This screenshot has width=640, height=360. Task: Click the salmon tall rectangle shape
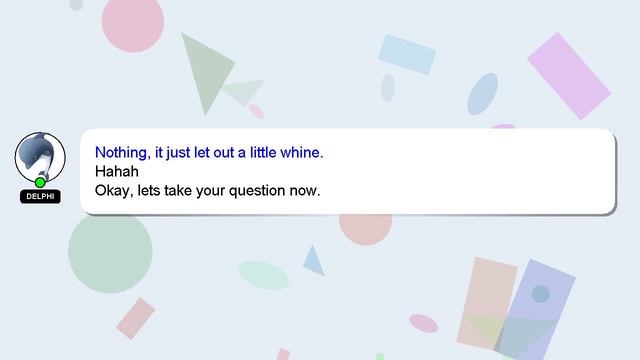click(x=487, y=303)
